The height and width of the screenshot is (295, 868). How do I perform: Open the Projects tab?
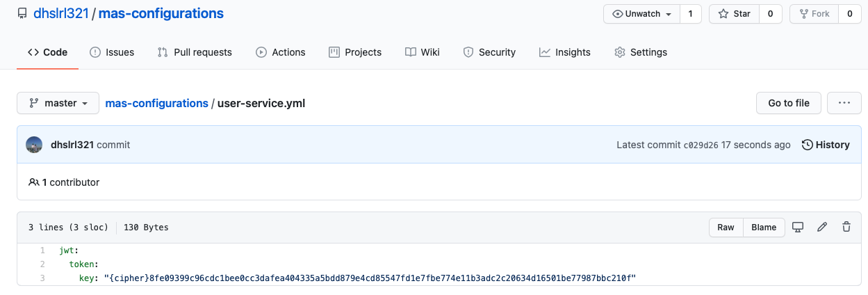click(355, 52)
